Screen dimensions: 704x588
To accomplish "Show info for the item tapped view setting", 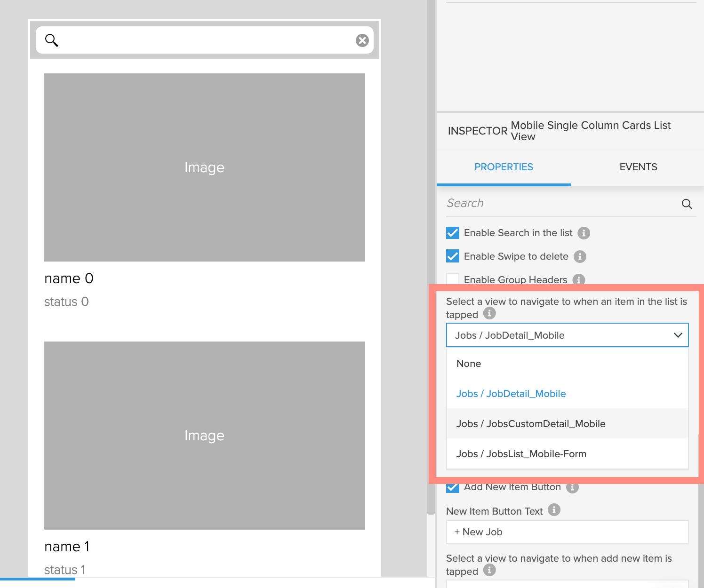I will click(x=489, y=313).
